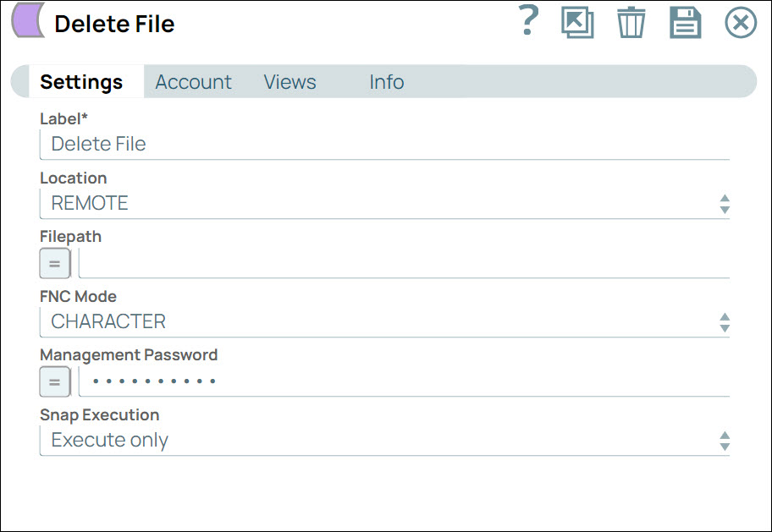
Task: Switch to the Views tab
Action: pyautogui.click(x=289, y=82)
